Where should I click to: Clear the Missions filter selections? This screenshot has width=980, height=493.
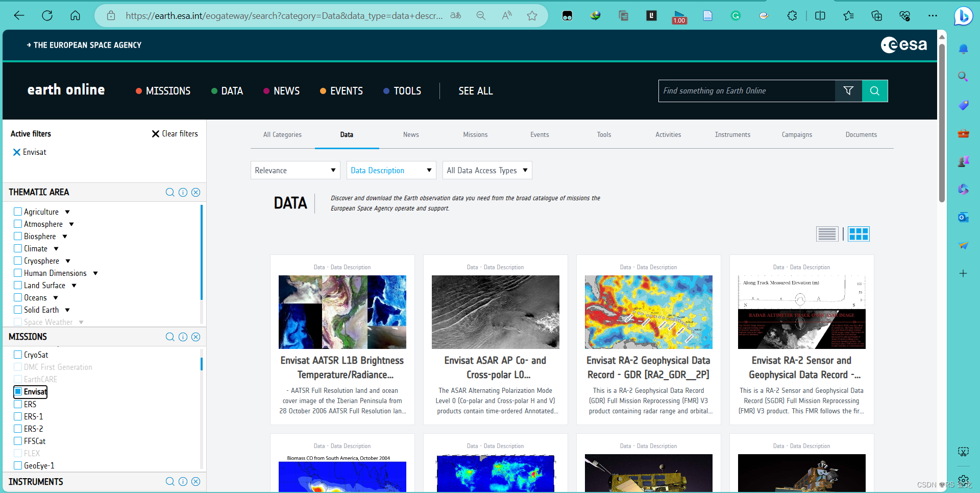pyautogui.click(x=195, y=337)
